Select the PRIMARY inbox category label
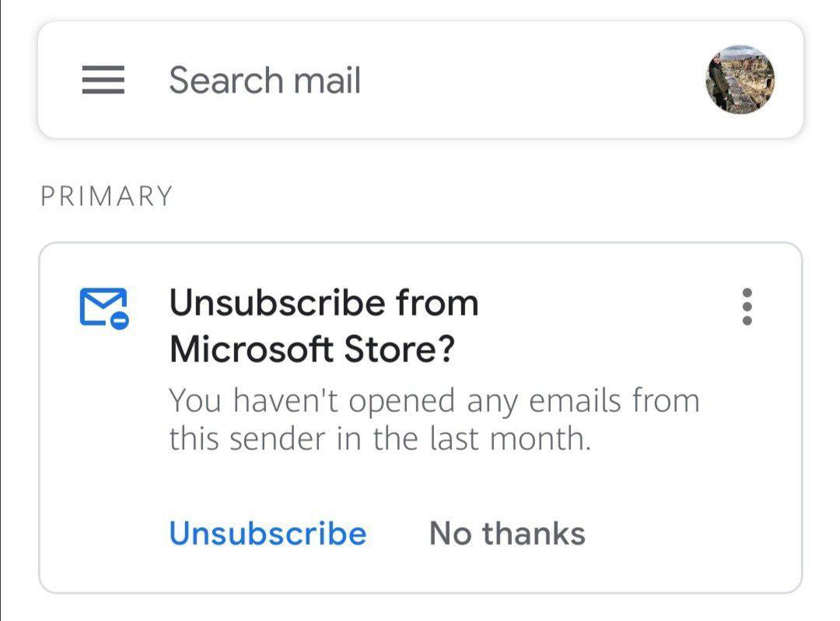The height and width of the screenshot is (621, 840). 107,197
